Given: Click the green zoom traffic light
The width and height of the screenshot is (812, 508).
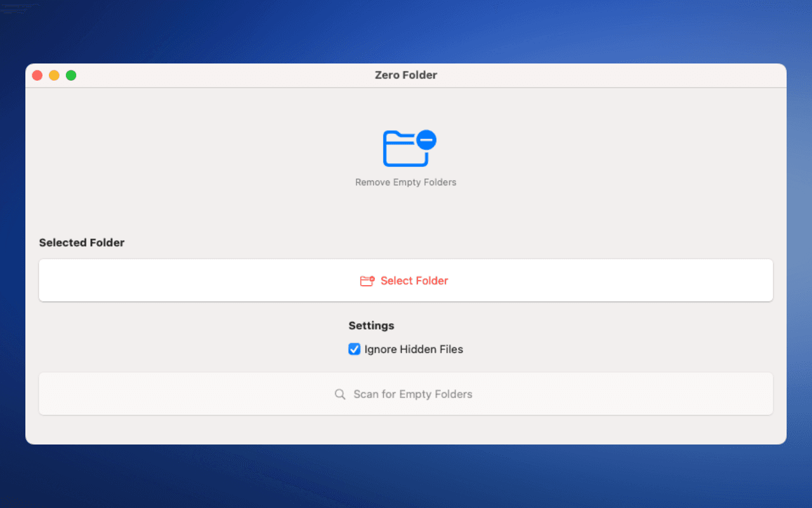Looking at the screenshot, I should tap(71, 75).
